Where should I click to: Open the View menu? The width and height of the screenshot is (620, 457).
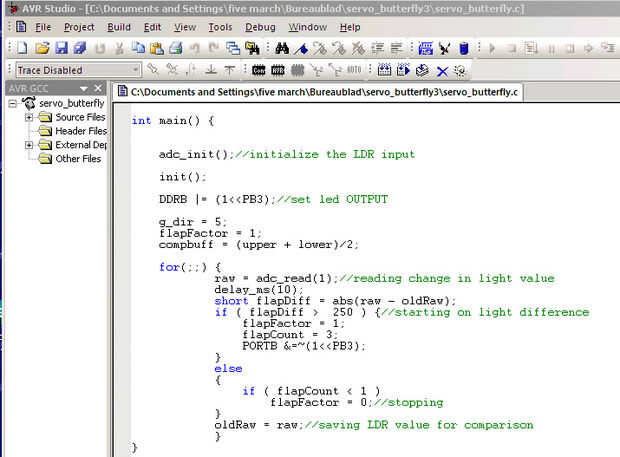click(x=185, y=27)
